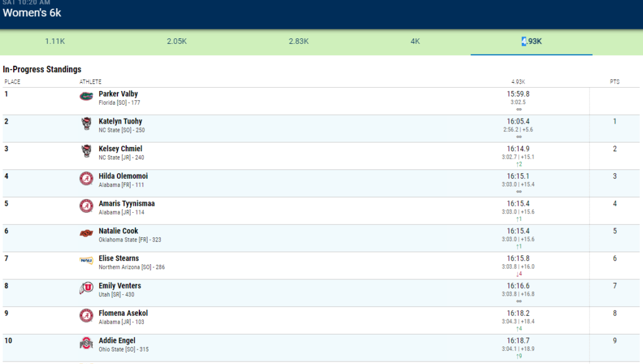Click the PLACE column header
The height and width of the screenshot is (364, 643).
click(x=13, y=82)
